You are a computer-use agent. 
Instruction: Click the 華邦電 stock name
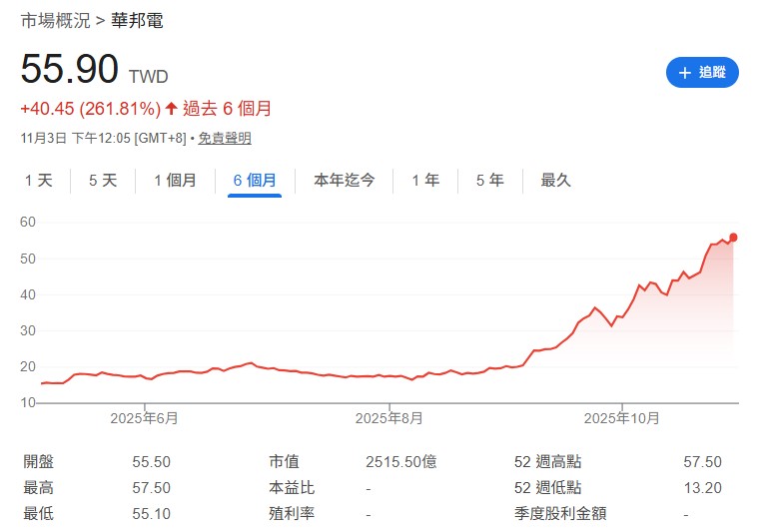tap(138, 21)
